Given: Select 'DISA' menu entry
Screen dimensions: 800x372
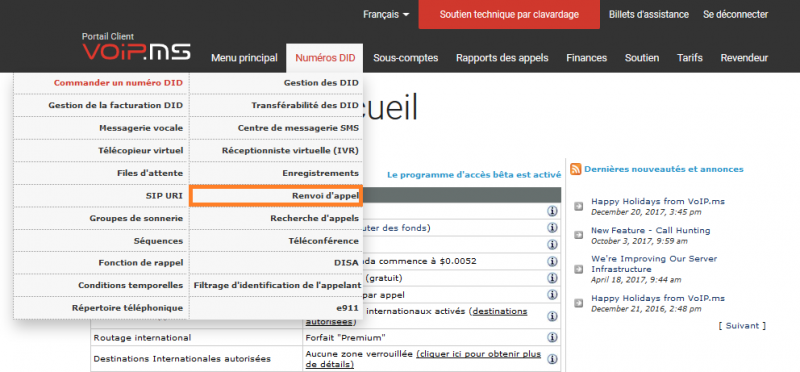Looking at the screenshot, I should pos(276,263).
